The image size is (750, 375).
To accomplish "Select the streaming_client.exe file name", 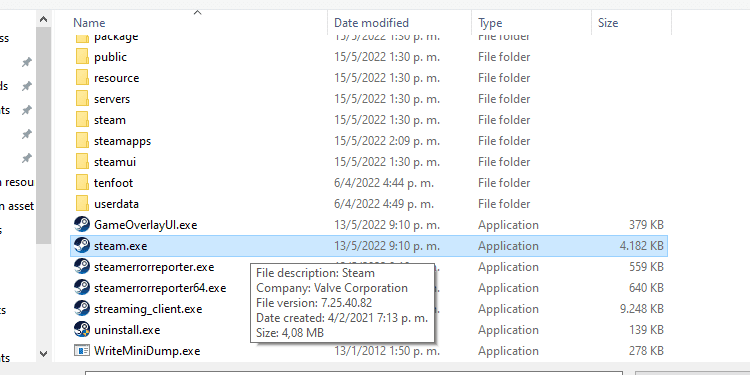I will click(x=148, y=309).
